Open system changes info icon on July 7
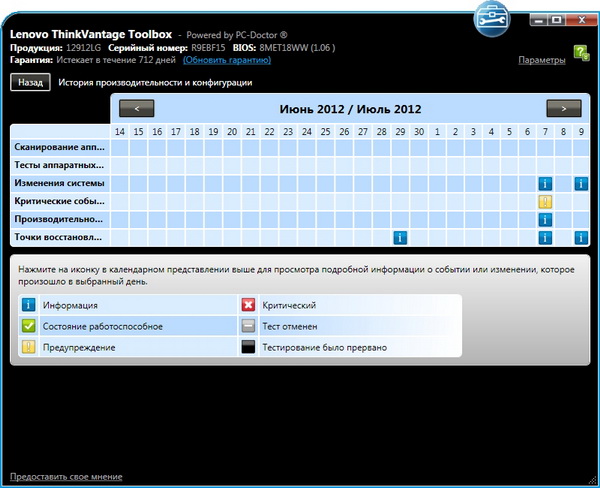Viewport: 600px width, 488px height. [x=545, y=184]
